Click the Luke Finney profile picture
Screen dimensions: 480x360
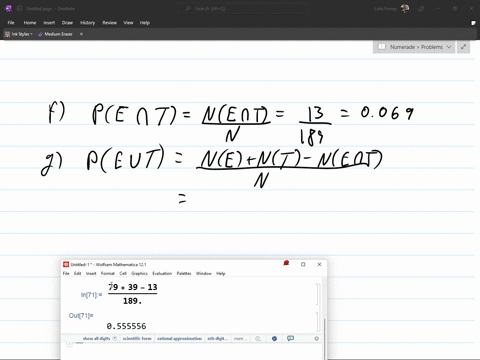point(405,8)
